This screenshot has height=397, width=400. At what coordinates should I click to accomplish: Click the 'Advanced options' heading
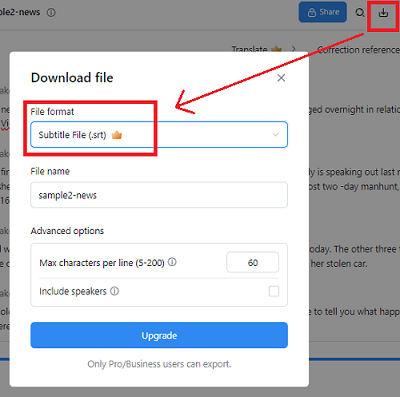click(67, 231)
